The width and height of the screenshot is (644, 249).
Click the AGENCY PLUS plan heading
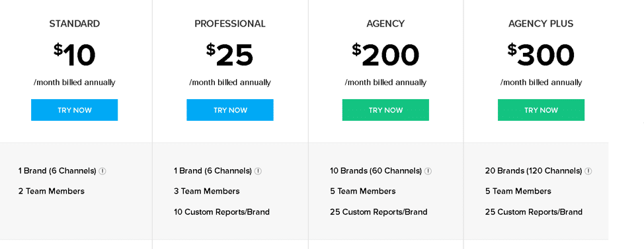[x=541, y=24]
